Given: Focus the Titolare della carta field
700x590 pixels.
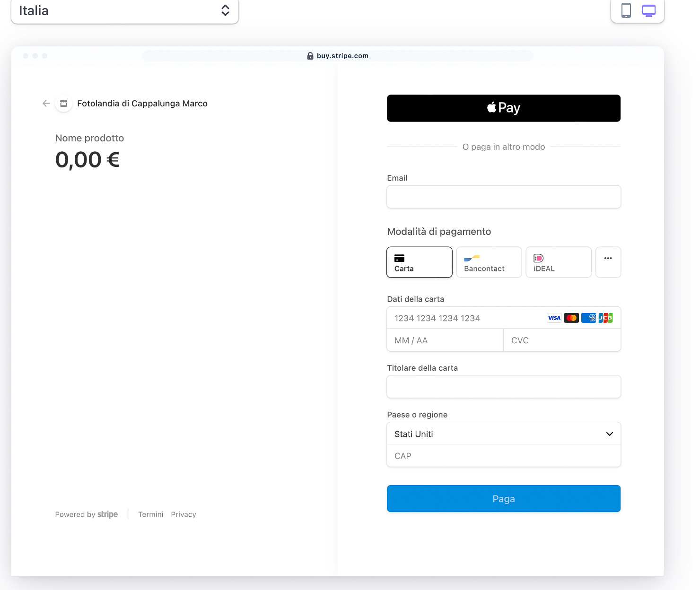Looking at the screenshot, I should pos(504,387).
